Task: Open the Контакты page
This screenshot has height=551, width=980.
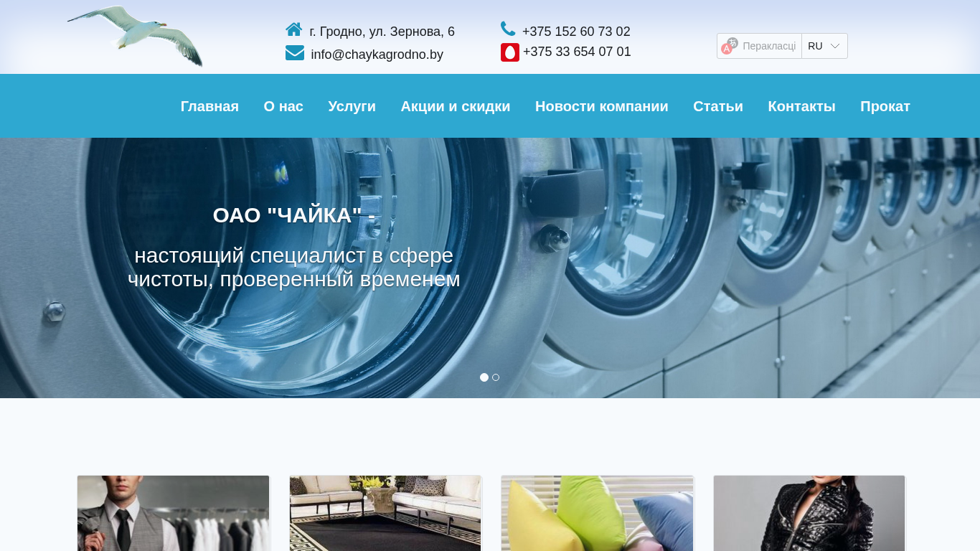Action: point(802,106)
